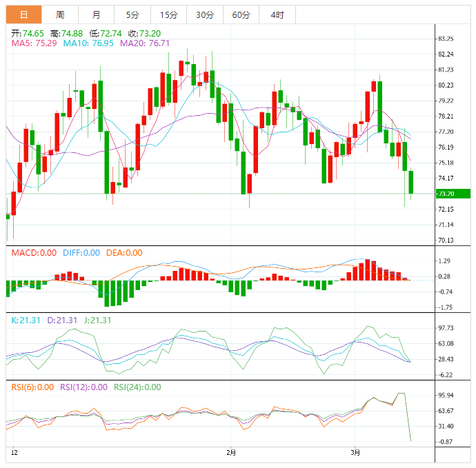
Task: Click the 2月 date axis marker
Action: point(231,453)
